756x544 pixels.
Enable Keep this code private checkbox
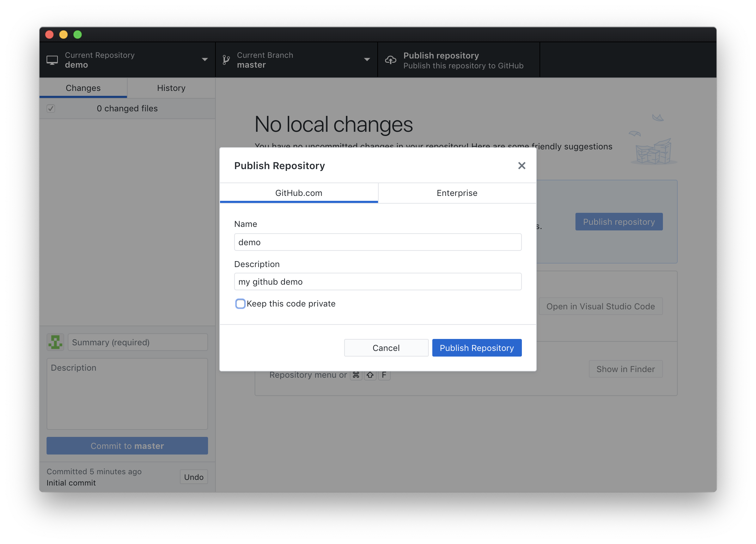pyautogui.click(x=240, y=304)
